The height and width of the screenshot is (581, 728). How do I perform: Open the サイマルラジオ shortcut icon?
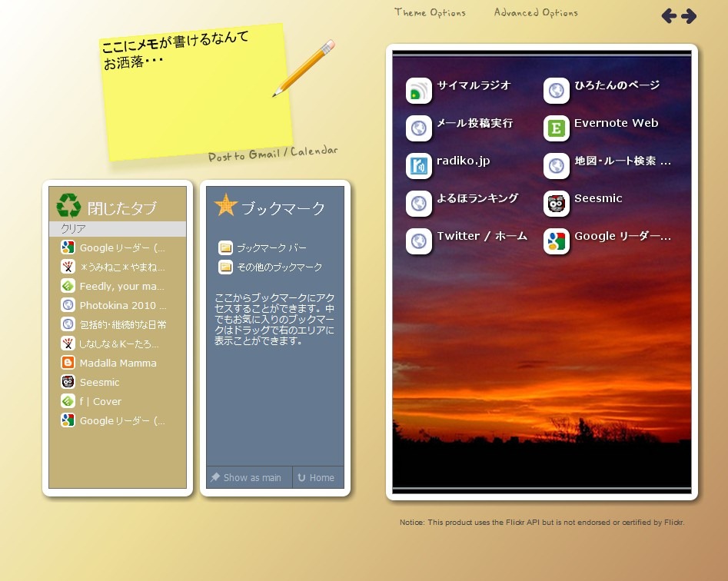419,91
